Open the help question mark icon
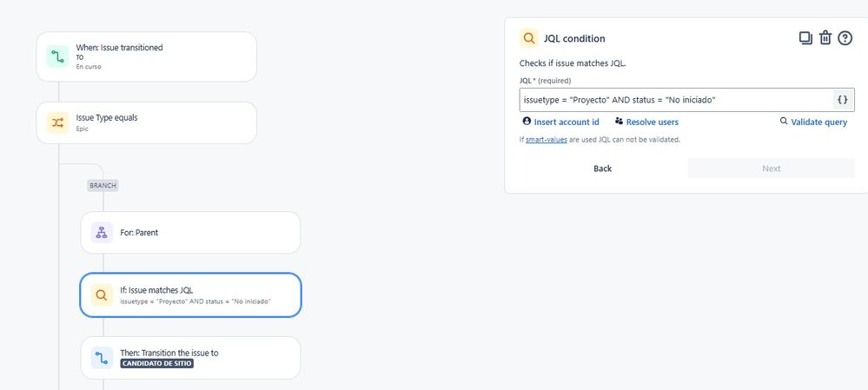868x390 pixels. (x=845, y=38)
